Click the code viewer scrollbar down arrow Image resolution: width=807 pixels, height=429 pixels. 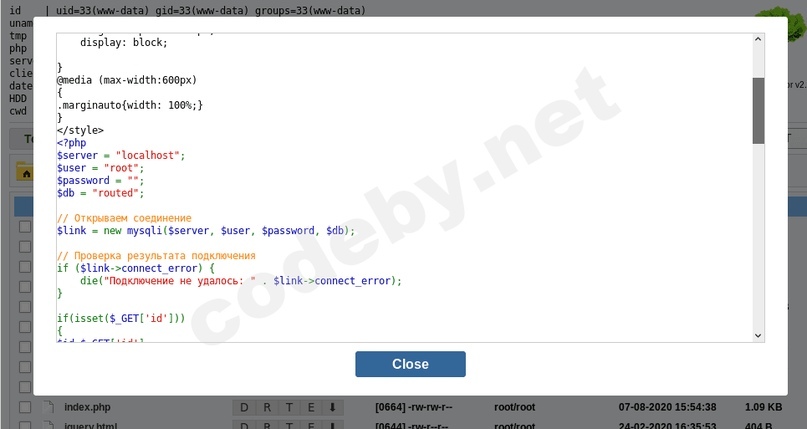758,335
